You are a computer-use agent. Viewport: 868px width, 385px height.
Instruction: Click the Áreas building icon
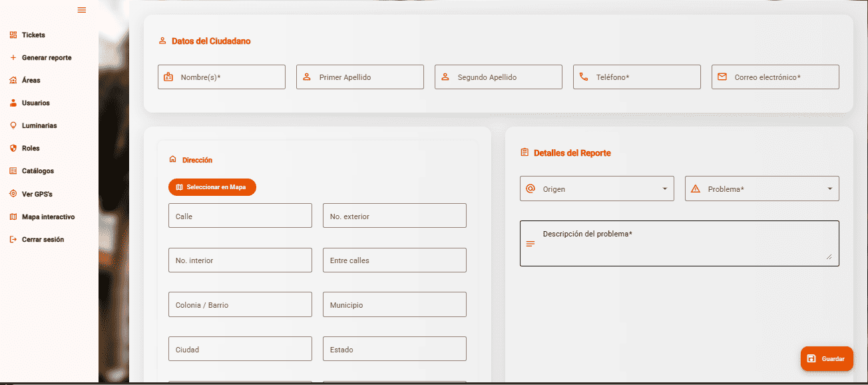(13, 81)
